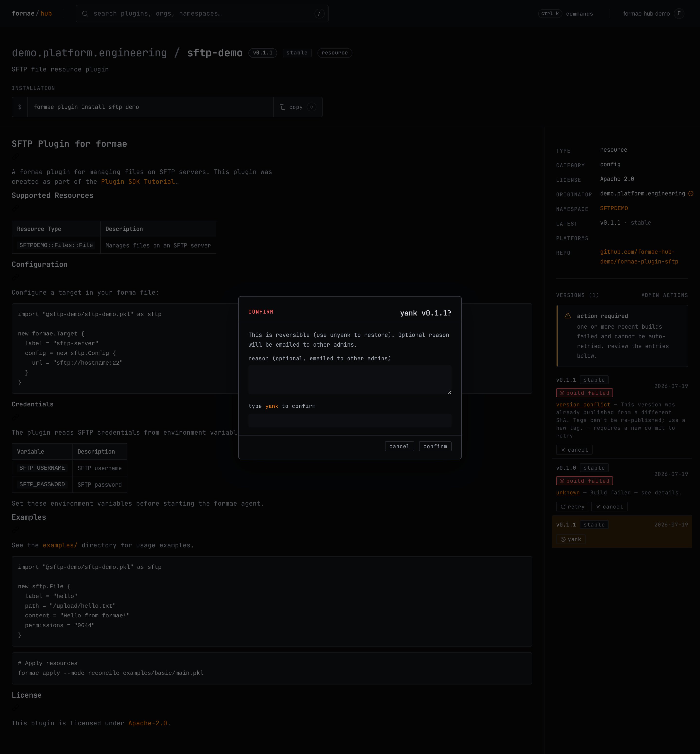700x754 pixels.
Task: Click the F user avatar circle
Action: pyautogui.click(x=679, y=14)
